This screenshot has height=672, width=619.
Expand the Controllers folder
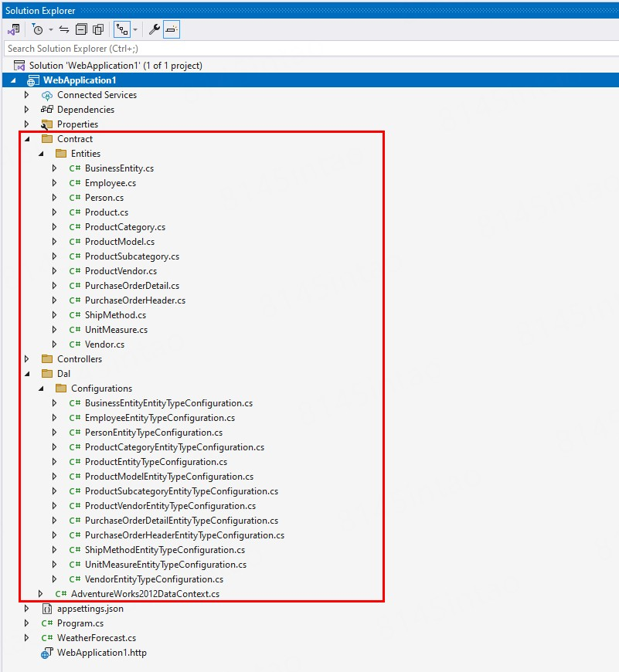pyautogui.click(x=26, y=359)
